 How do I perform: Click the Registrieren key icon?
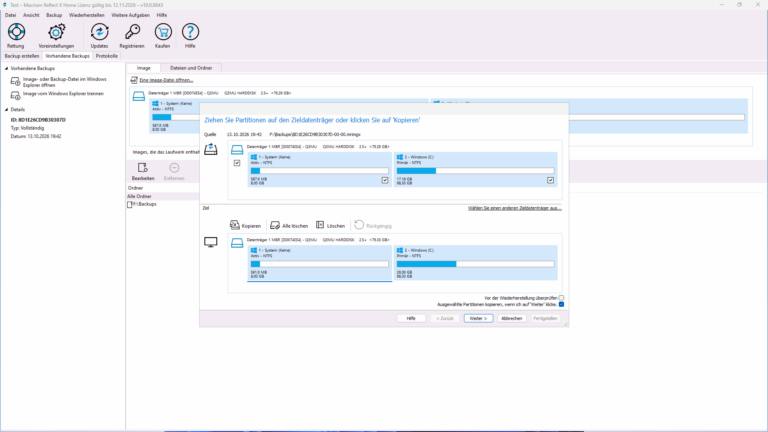132,32
